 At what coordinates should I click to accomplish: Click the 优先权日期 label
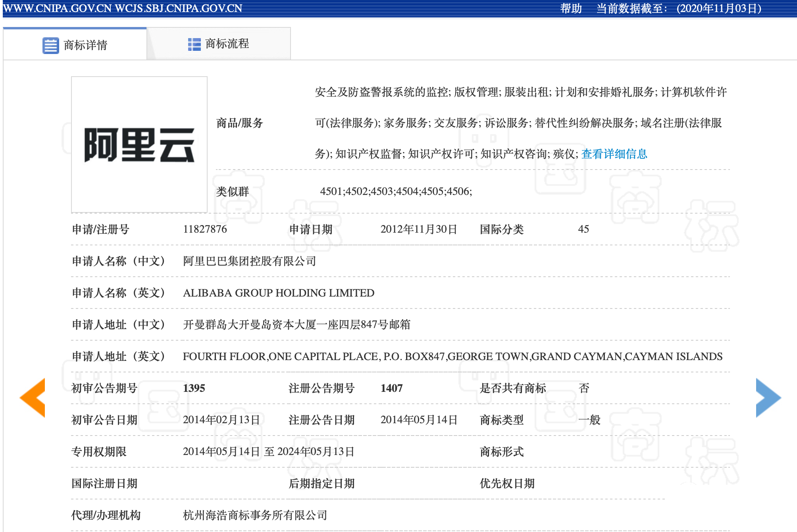[507, 483]
